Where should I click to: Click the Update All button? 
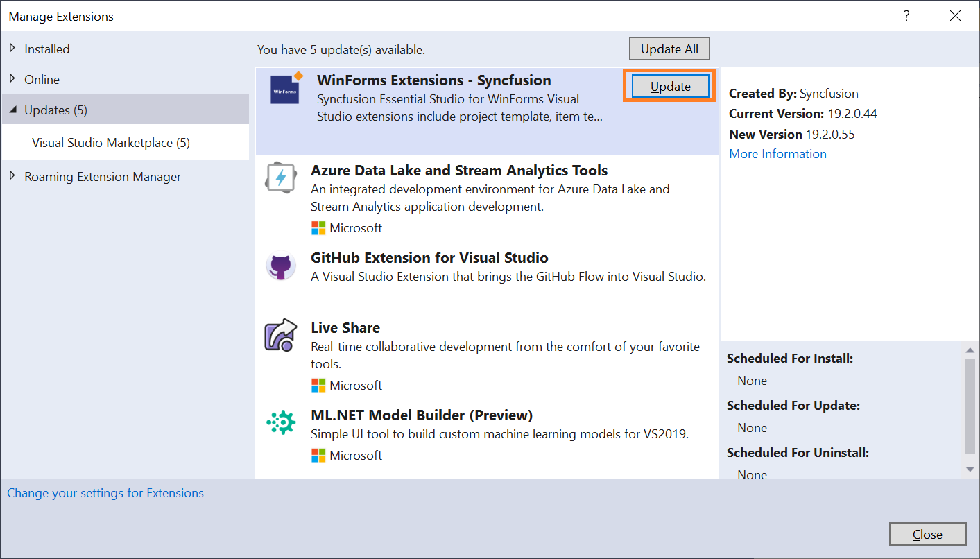[669, 49]
